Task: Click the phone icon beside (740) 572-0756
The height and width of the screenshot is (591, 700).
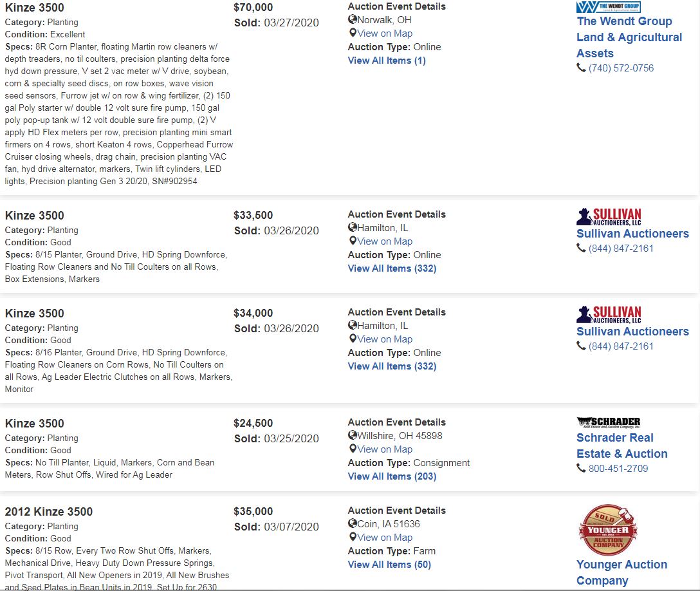Action: 581,68
